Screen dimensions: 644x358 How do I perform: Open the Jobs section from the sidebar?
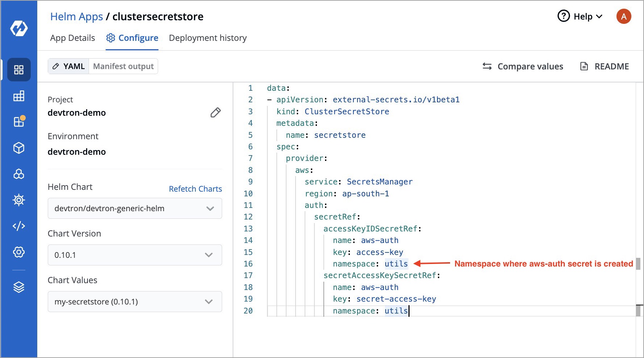18,96
